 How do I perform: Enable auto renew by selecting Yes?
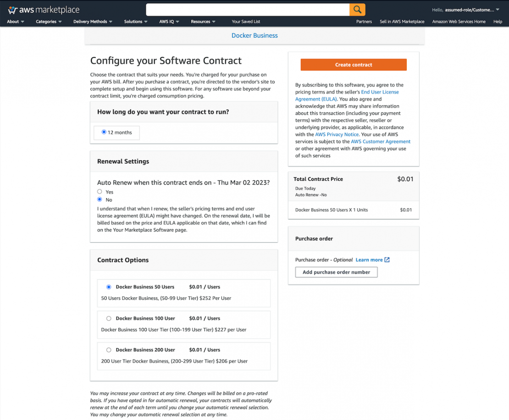click(x=100, y=192)
